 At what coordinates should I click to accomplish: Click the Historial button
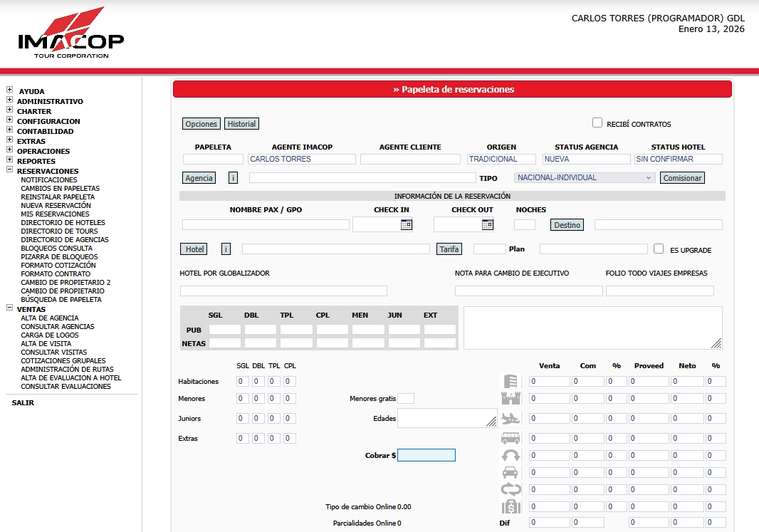pyautogui.click(x=241, y=124)
